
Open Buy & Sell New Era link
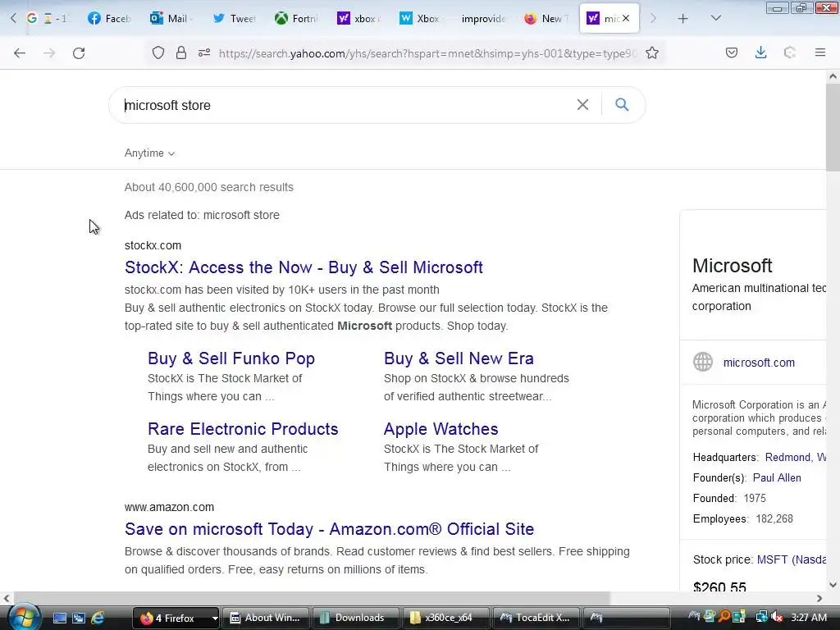(459, 358)
